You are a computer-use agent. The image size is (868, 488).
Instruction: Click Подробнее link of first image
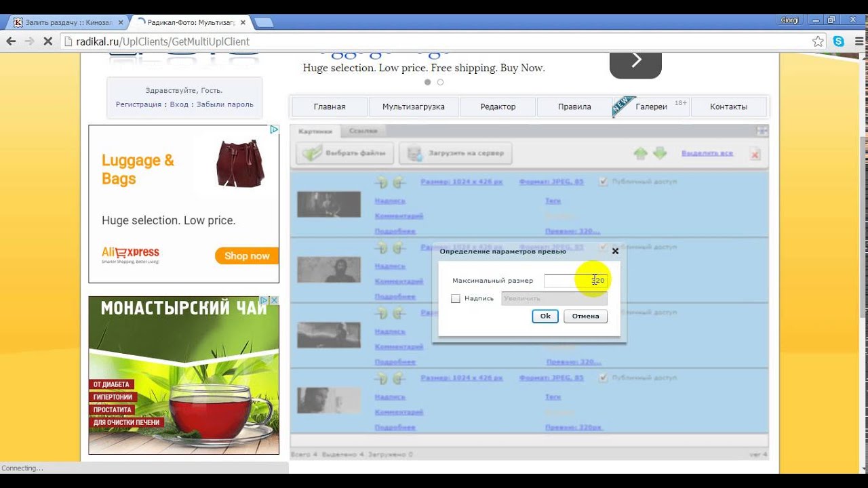click(395, 231)
